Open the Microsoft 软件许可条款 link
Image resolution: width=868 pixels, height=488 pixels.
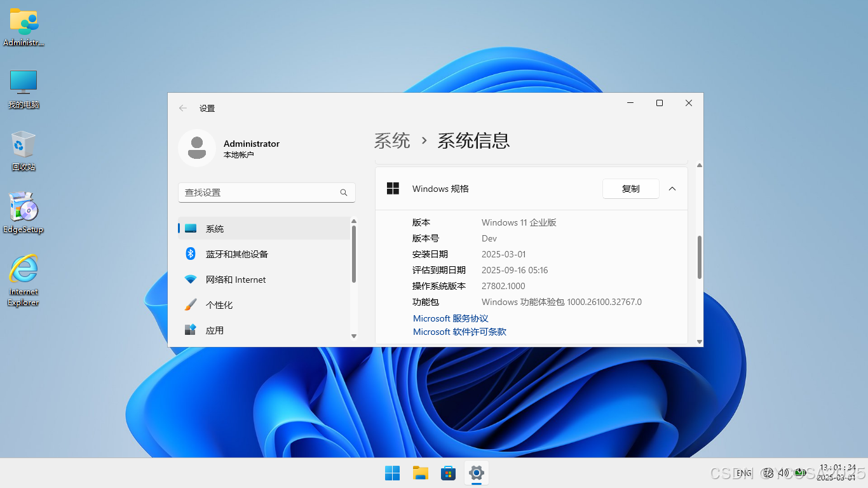pos(459,332)
